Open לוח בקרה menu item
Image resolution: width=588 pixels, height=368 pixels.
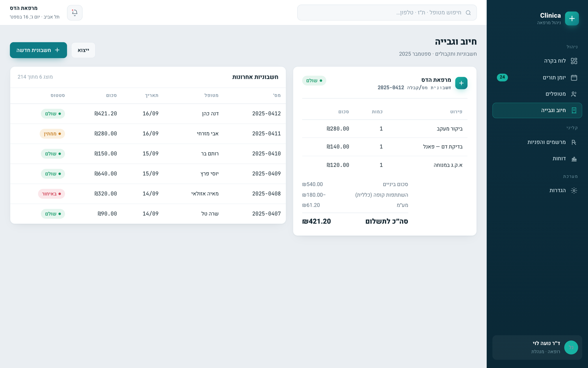[537, 61]
